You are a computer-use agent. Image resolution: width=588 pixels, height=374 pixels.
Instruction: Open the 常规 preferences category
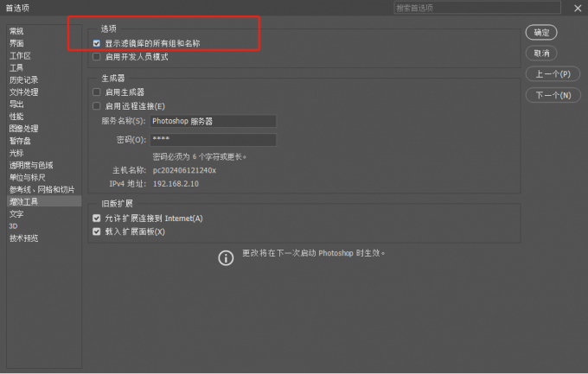(16, 31)
